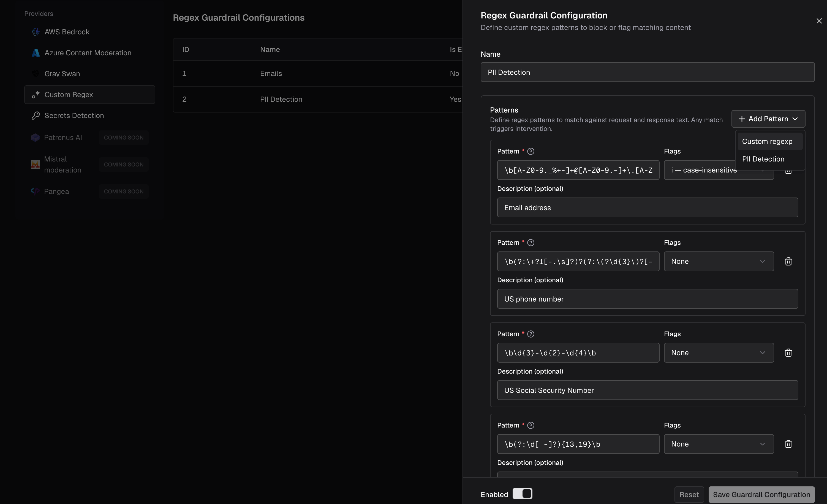Edit the email regex pattern field
The height and width of the screenshot is (504, 827).
(578, 170)
